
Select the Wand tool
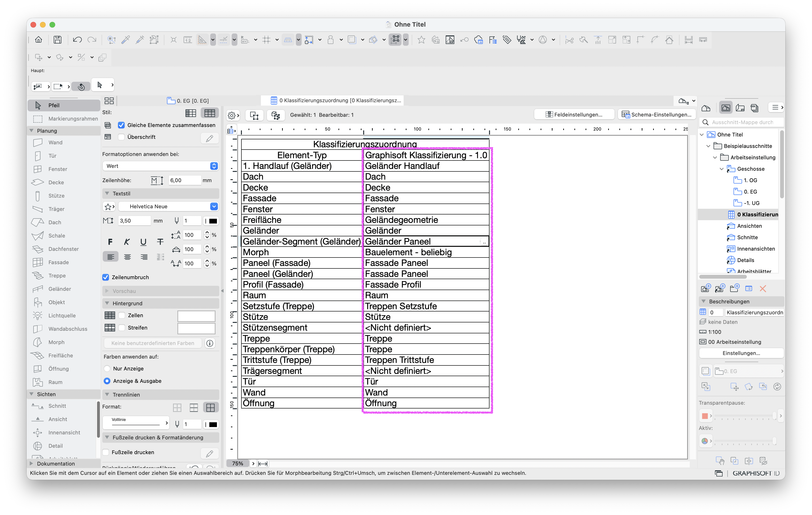pyautogui.click(x=64, y=143)
